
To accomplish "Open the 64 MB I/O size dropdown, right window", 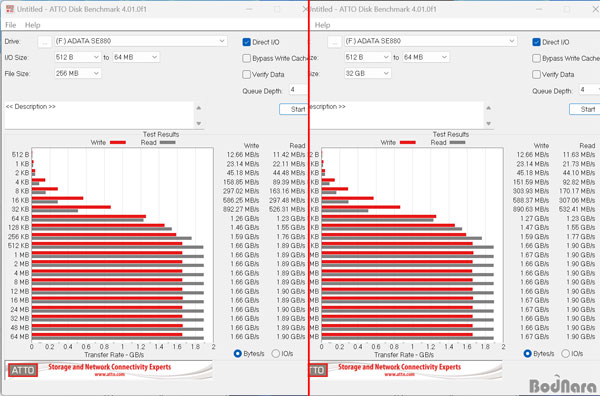I will (x=426, y=57).
